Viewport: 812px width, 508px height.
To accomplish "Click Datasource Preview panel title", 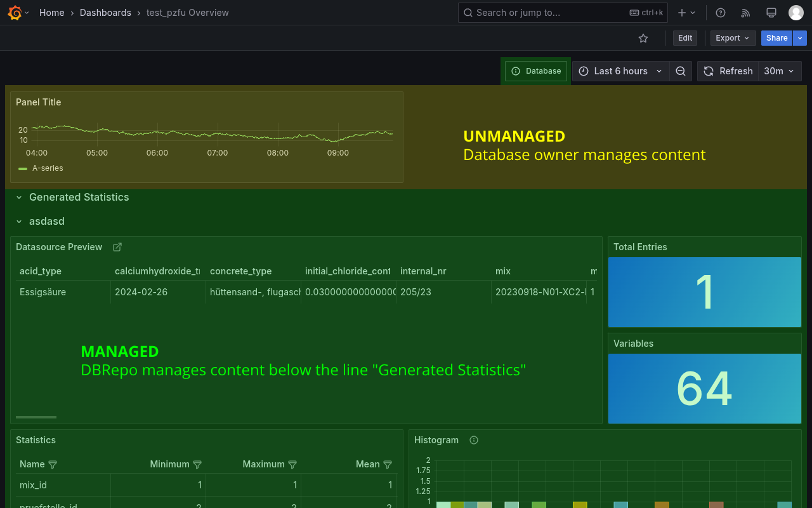I will [x=59, y=247].
